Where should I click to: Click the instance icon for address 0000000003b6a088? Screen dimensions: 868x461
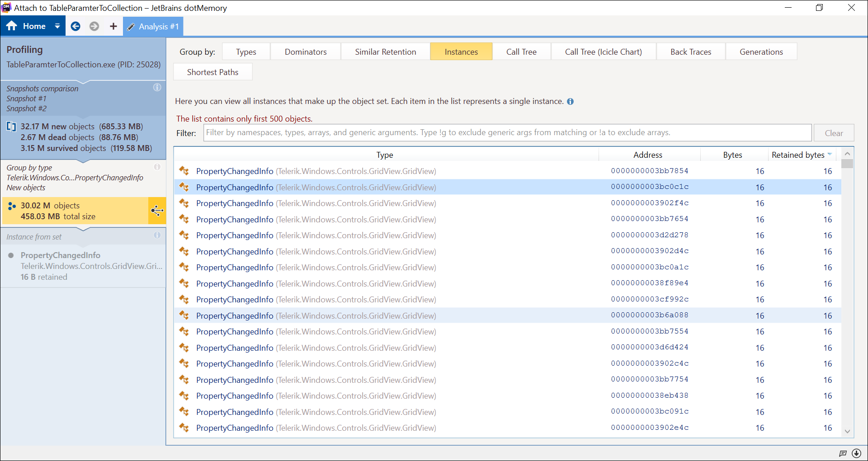click(184, 315)
